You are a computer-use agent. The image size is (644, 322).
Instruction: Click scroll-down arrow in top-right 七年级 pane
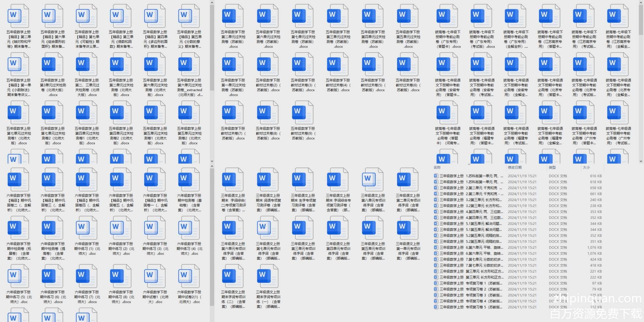641,161
